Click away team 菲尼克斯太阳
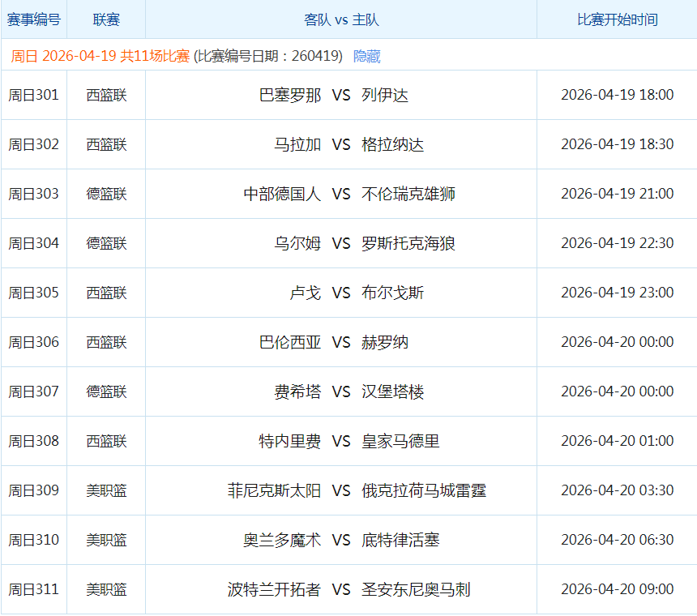The height and width of the screenshot is (616, 697). [x=274, y=490]
